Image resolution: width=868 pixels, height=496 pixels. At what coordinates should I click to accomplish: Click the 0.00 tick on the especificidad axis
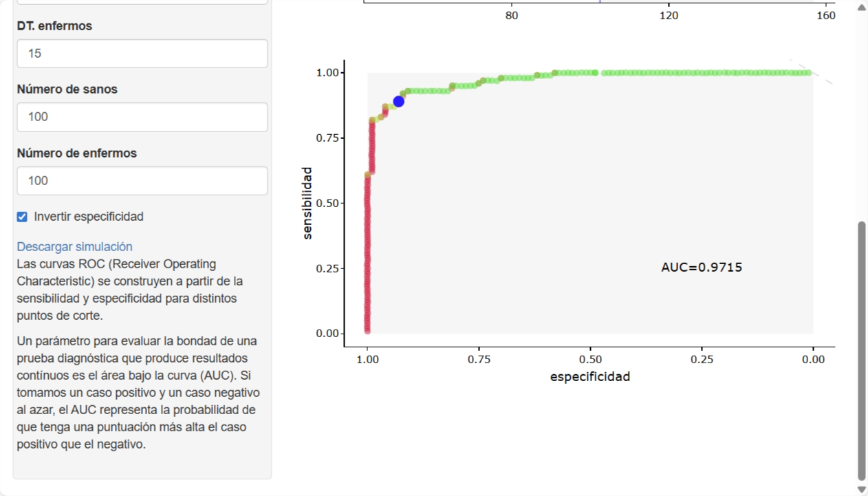click(813, 359)
